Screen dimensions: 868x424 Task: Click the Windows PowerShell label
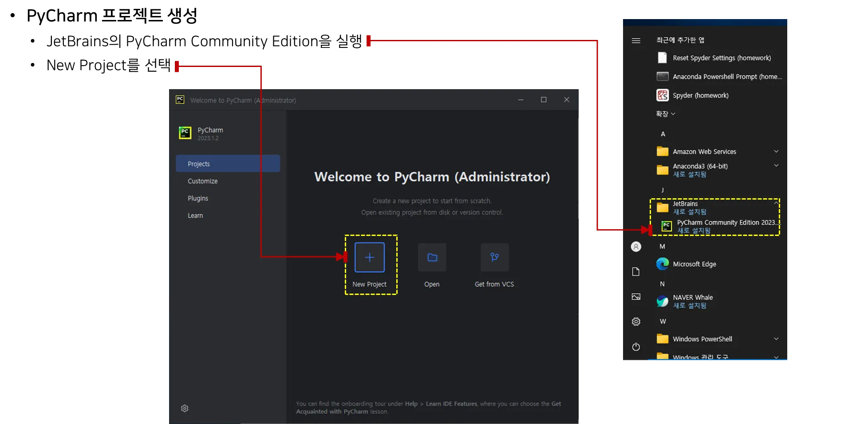pyautogui.click(x=702, y=339)
